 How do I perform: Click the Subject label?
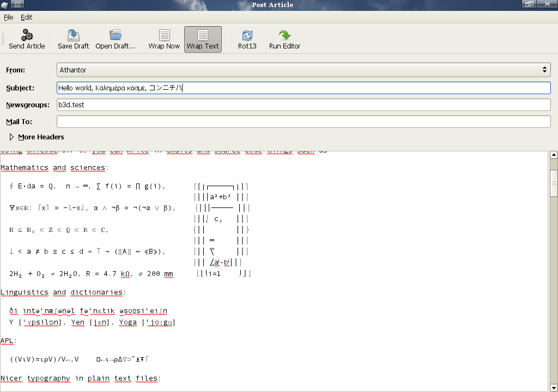20,88
